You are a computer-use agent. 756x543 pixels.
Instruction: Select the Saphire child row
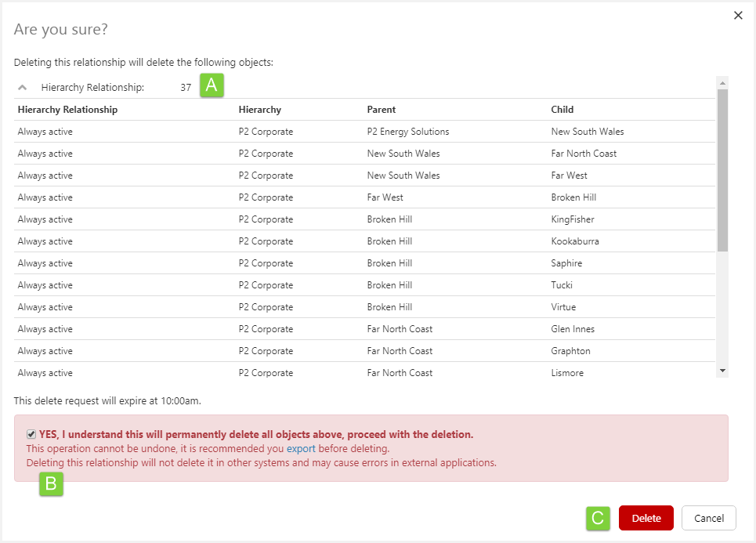(x=566, y=263)
